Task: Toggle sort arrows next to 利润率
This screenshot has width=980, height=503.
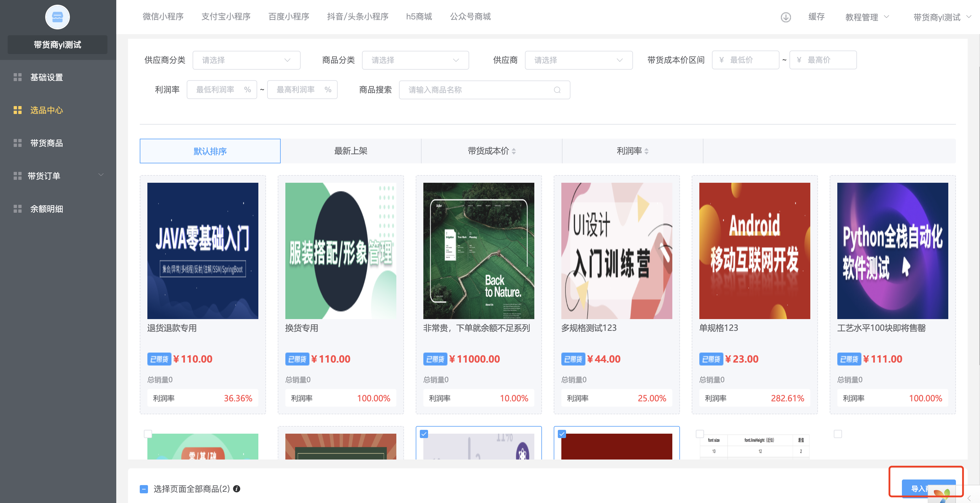Action: click(646, 151)
